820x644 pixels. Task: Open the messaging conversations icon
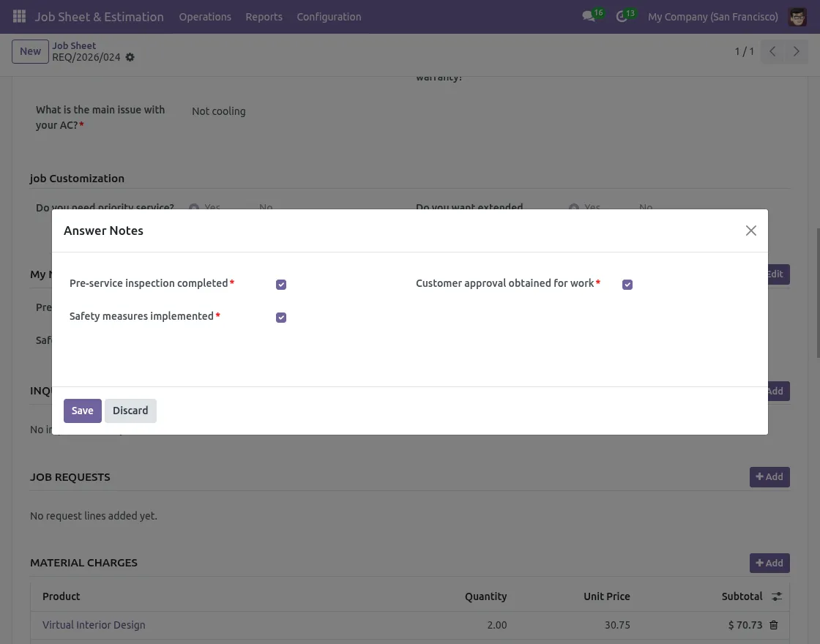(588, 16)
